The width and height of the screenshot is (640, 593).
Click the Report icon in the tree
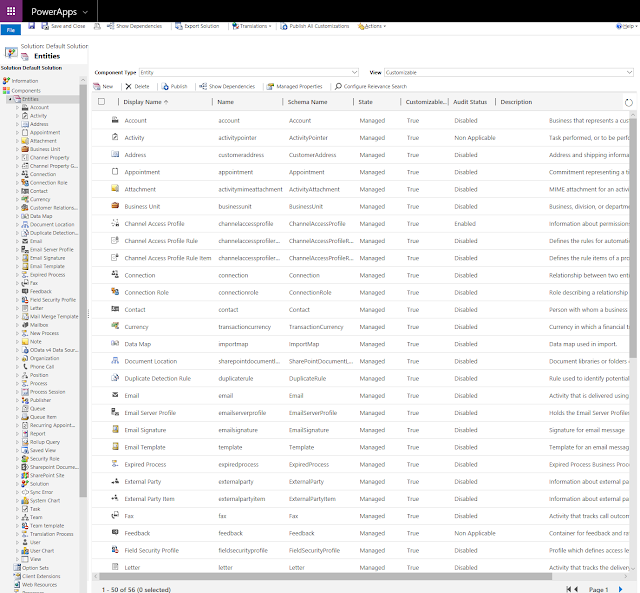coord(25,433)
